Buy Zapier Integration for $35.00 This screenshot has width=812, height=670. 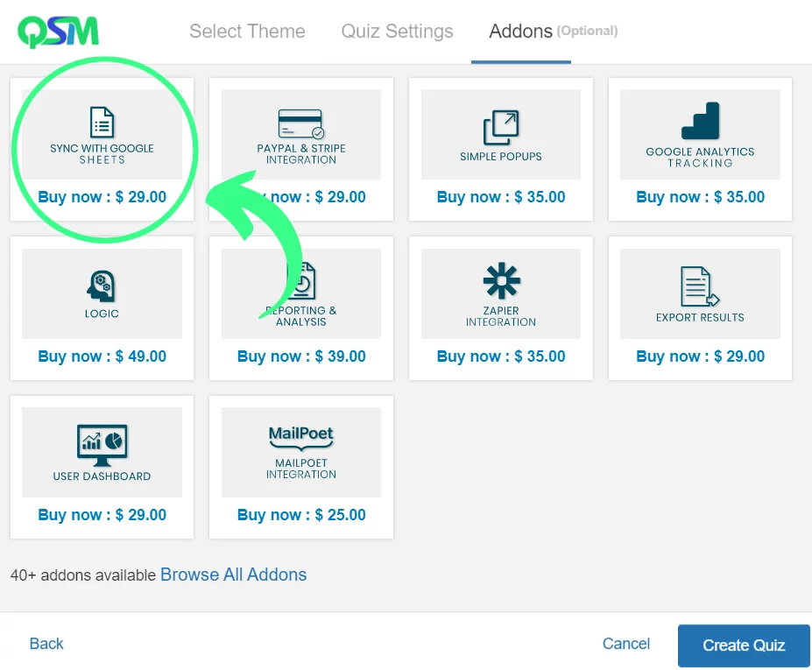coord(501,356)
